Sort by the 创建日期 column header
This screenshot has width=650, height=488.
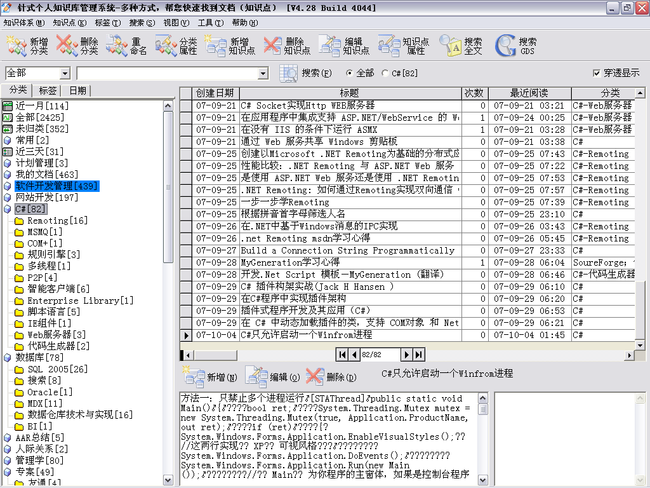click(x=216, y=93)
